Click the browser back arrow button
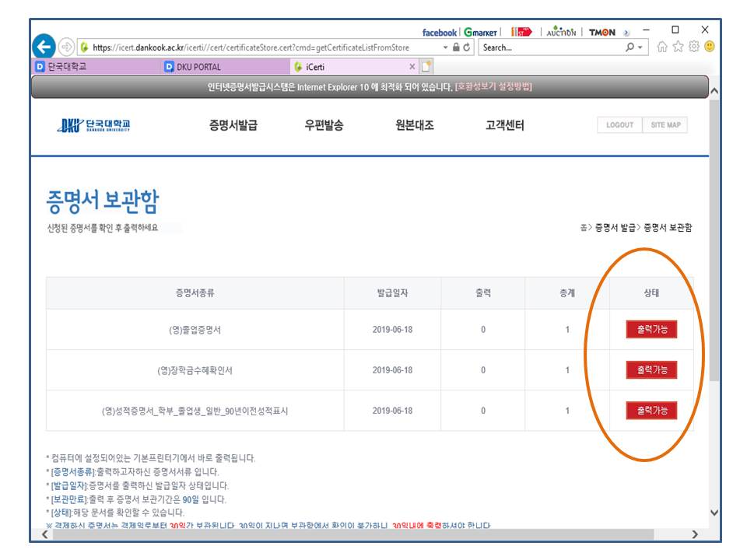Viewport: 747px width, 560px height. click(44, 47)
